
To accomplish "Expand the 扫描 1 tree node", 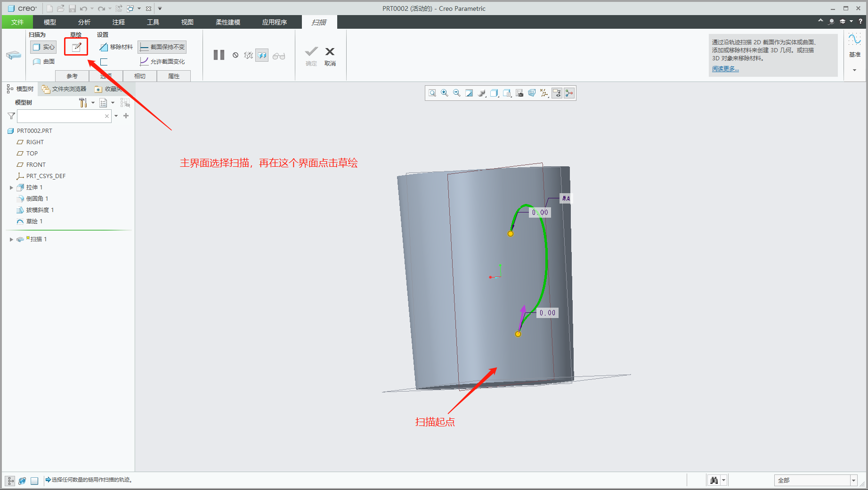I will (11, 239).
